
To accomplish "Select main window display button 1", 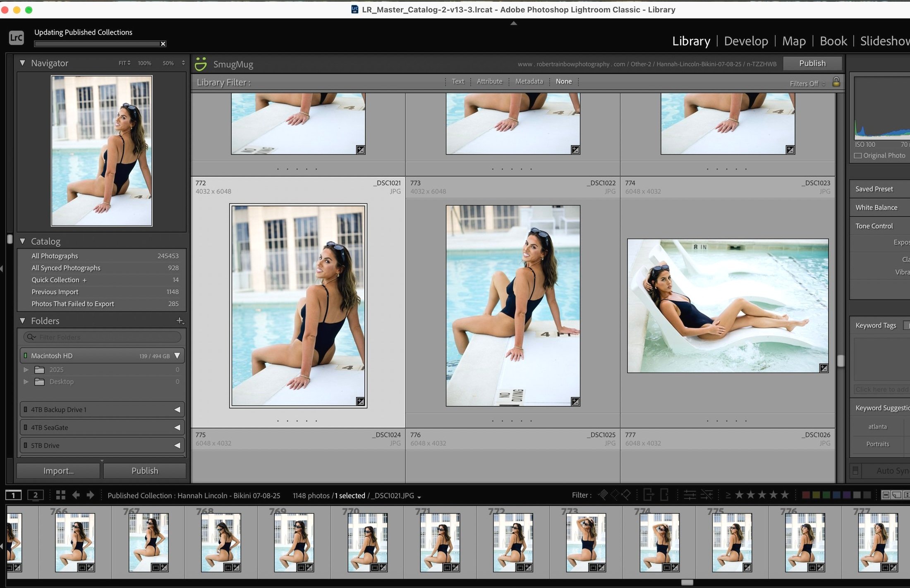I will tap(13, 495).
